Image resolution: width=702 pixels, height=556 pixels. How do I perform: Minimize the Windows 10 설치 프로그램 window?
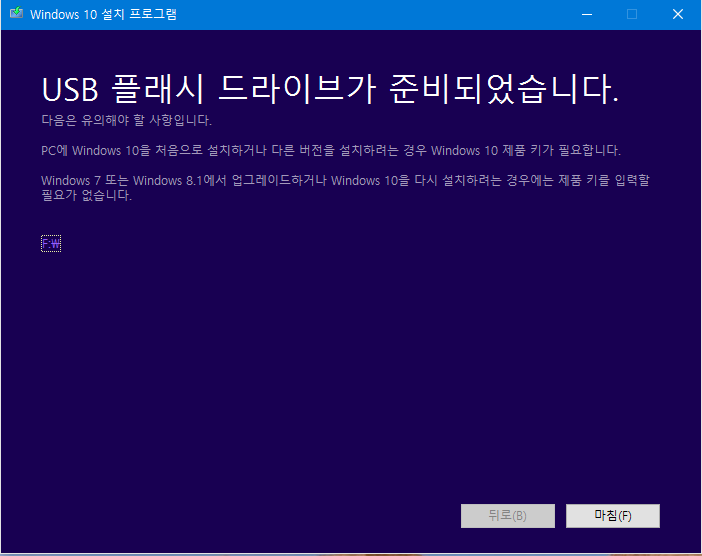tap(587, 14)
